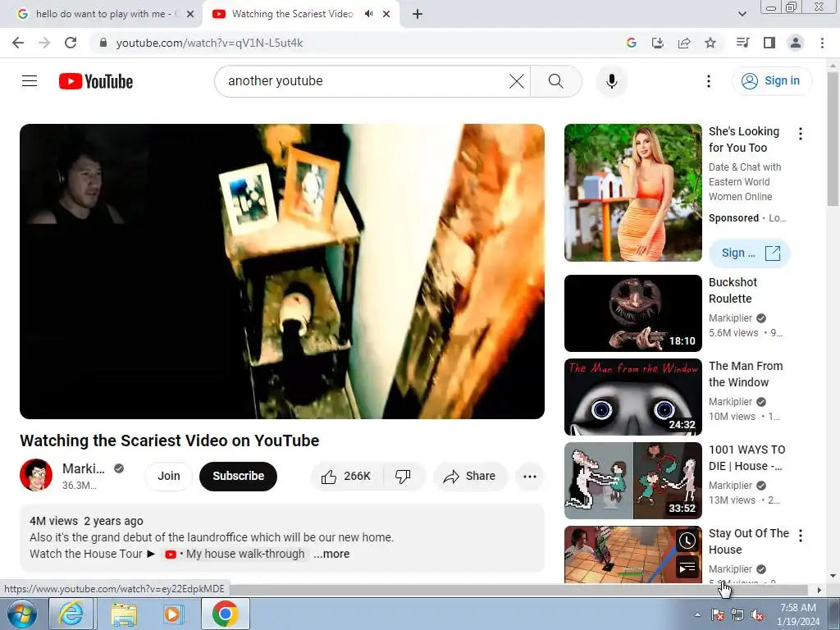Close the Watching the Scariest Video tab
This screenshot has height=630, width=840.
(x=386, y=14)
